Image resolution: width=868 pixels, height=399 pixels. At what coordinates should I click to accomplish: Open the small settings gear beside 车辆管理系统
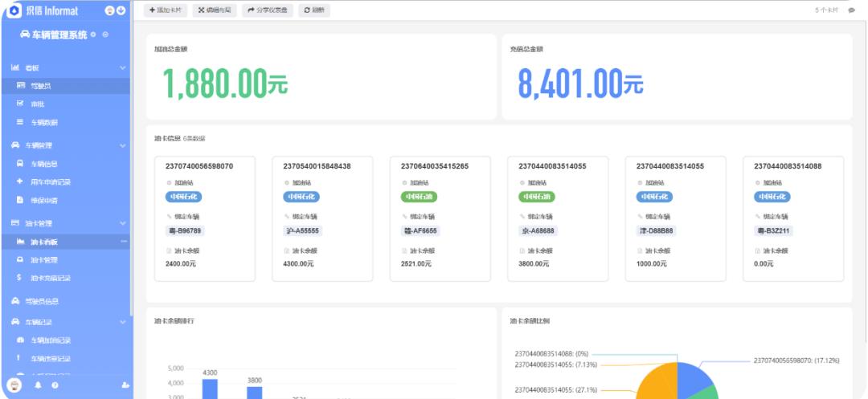pyautogui.click(x=93, y=35)
